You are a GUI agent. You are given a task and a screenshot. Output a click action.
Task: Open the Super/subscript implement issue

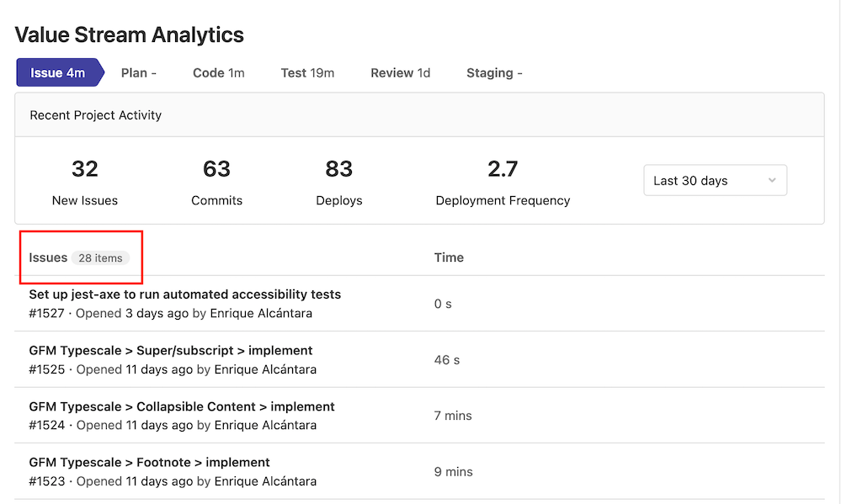[x=170, y=350]
